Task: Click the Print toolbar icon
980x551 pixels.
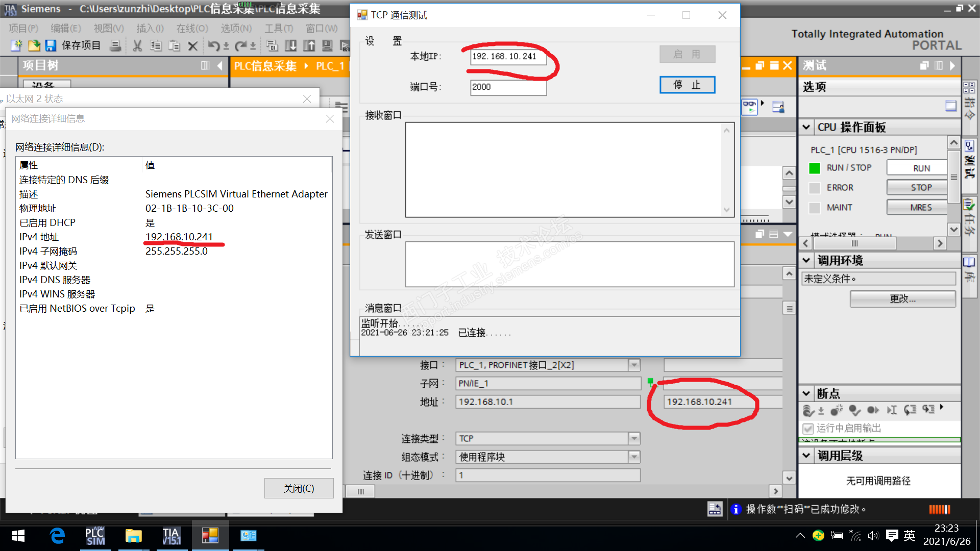Action: [116, 46]
